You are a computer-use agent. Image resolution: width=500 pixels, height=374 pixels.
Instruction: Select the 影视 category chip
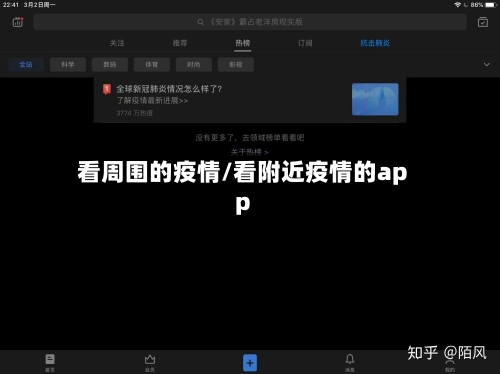(236, 64)
